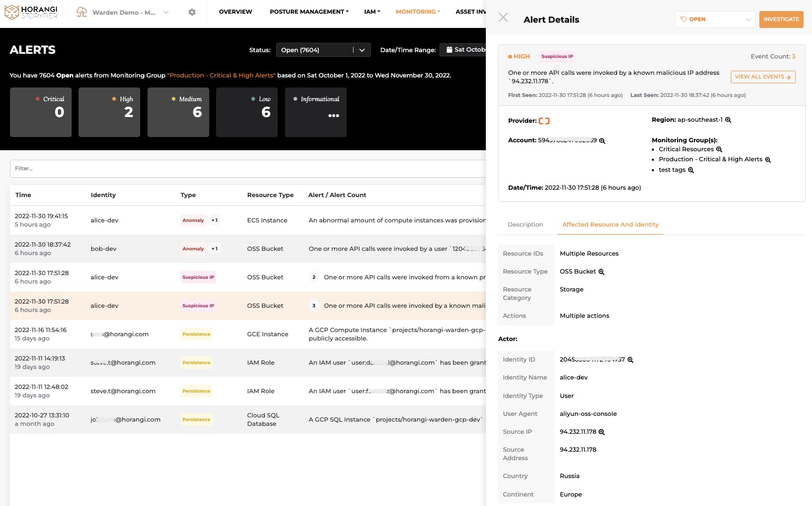Click search icon beside test tags group
Image resolution: width=812 pixels, height=506 pixels.
pos(691,170)
